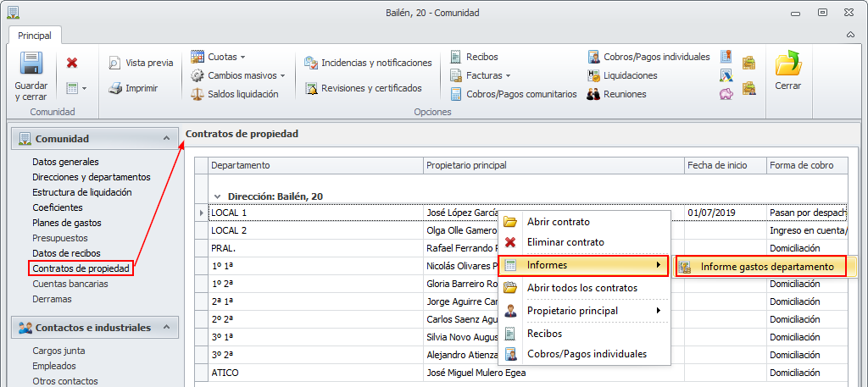This screenshot has height=387, width=868.
Task: Open the Cambios masivos dropdown
Action: click(x=282, y=75)
